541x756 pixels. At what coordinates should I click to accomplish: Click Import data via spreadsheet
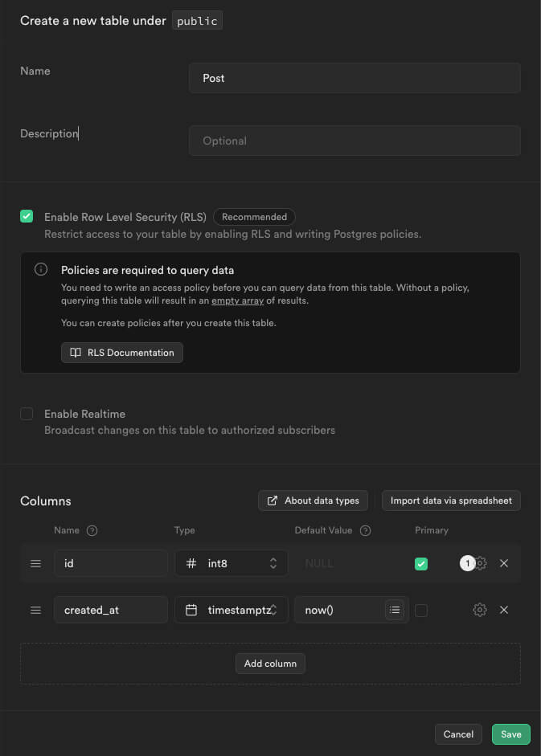click(451, 501)
